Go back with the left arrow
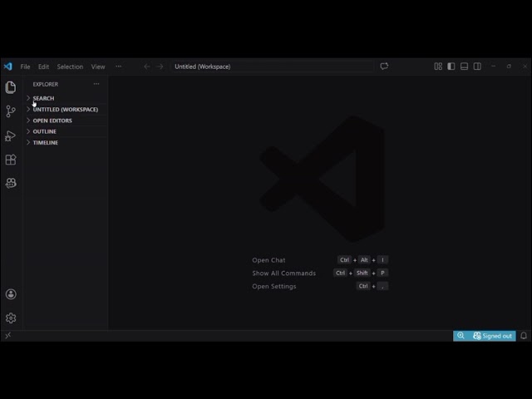This screenshot has height=399, width=532. click(x=147, y=66)
